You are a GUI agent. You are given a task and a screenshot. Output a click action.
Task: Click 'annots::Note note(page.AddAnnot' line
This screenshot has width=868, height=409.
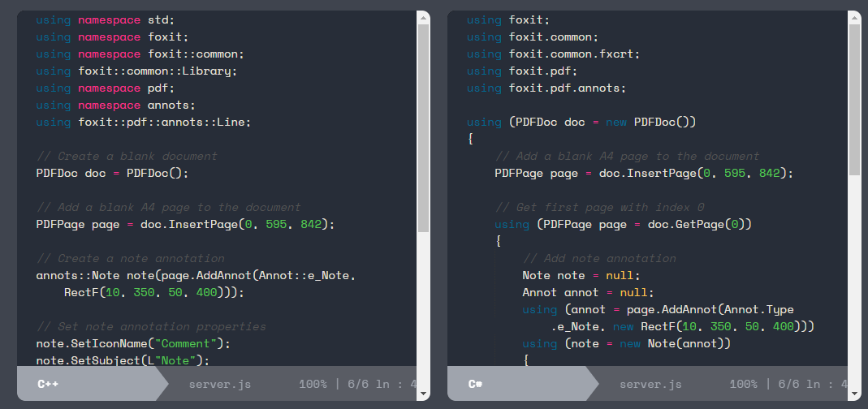tap(196, 275)
